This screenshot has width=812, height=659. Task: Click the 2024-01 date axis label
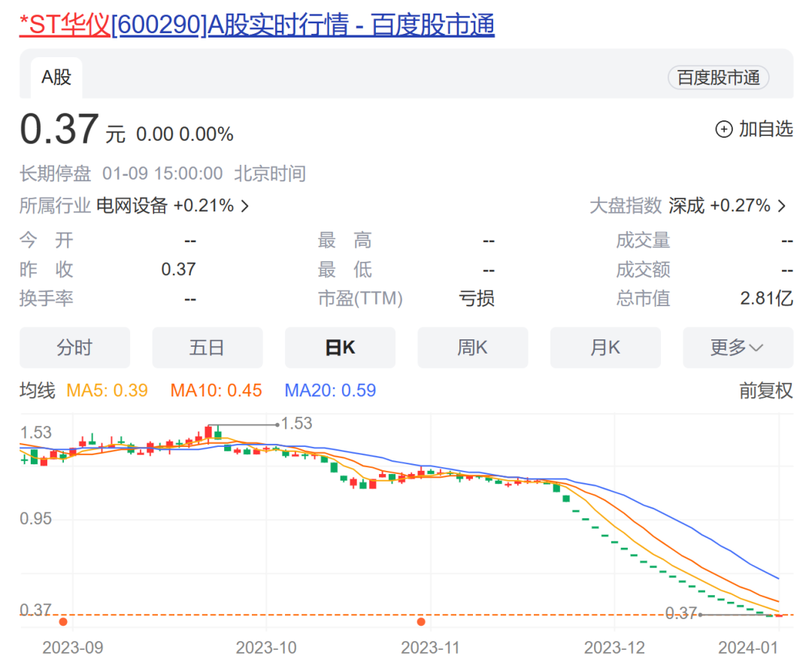point(748,647)
